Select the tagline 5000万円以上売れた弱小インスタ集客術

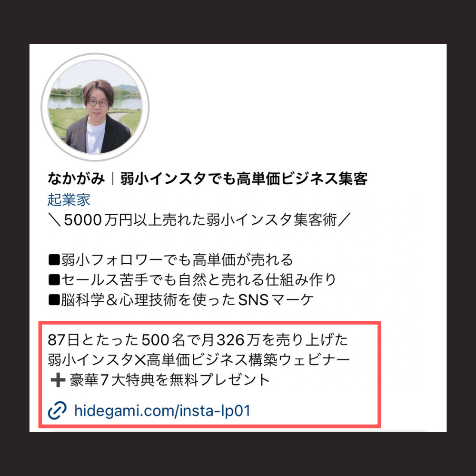pos(201,219)
